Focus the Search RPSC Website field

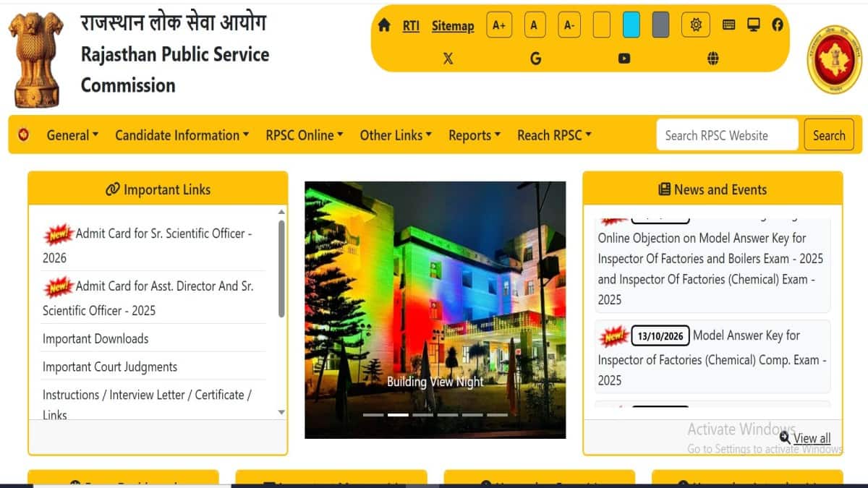(x=727, y=135)
